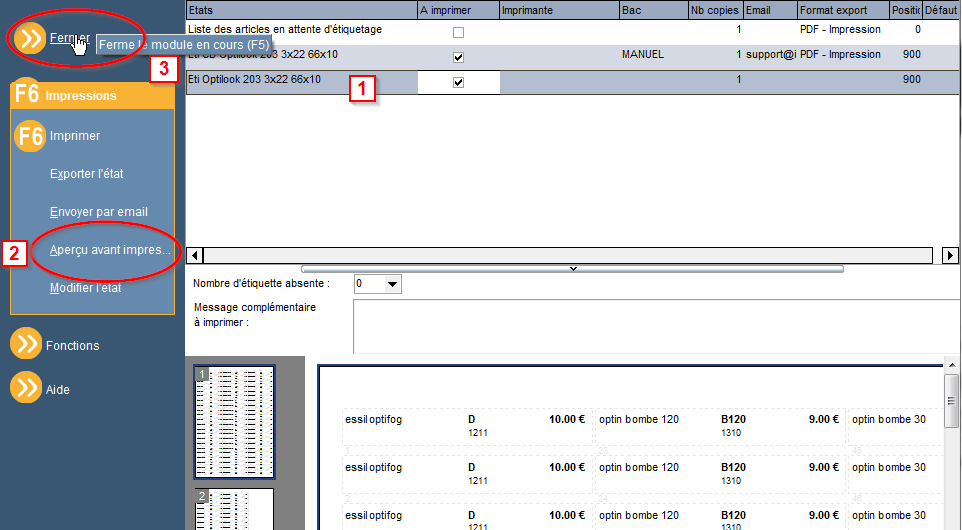Click the F6 Imprimer round icon
The image size is (962, 530).
[29, 136]
